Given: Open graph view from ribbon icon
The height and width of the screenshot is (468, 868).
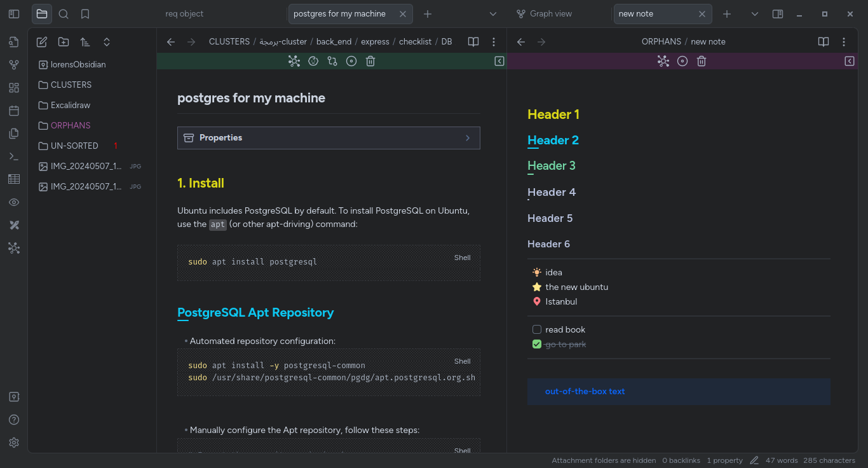Looking at the screenshot, I should [14, 65].
